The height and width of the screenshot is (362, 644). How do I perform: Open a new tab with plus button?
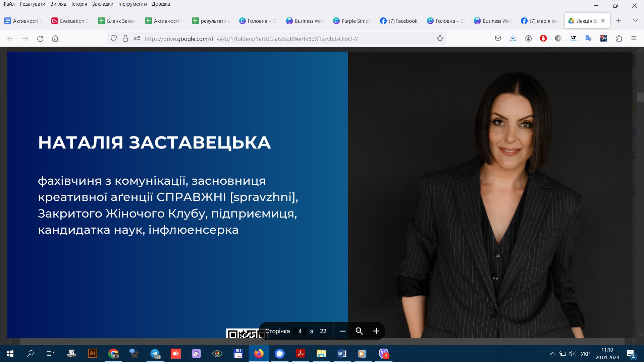(619, 21)
